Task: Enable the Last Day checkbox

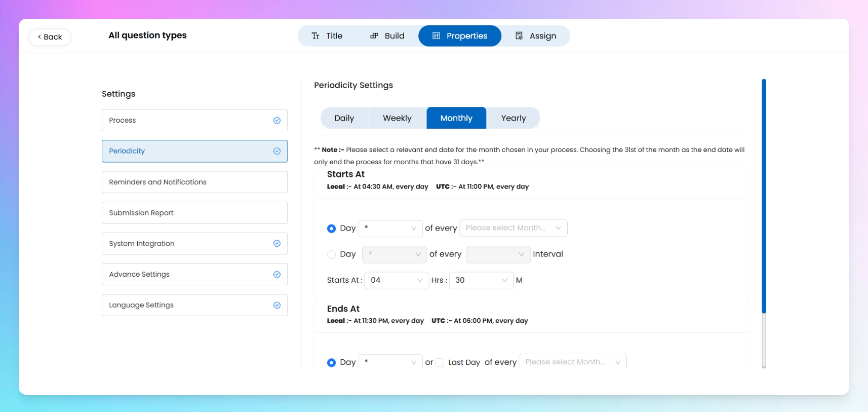Action: coord(440,363)
